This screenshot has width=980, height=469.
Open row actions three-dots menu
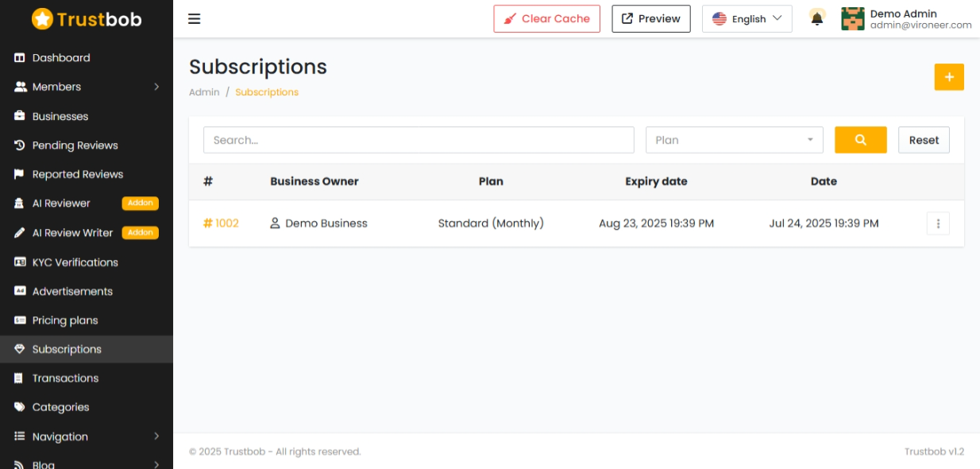(x=938, y=223)
